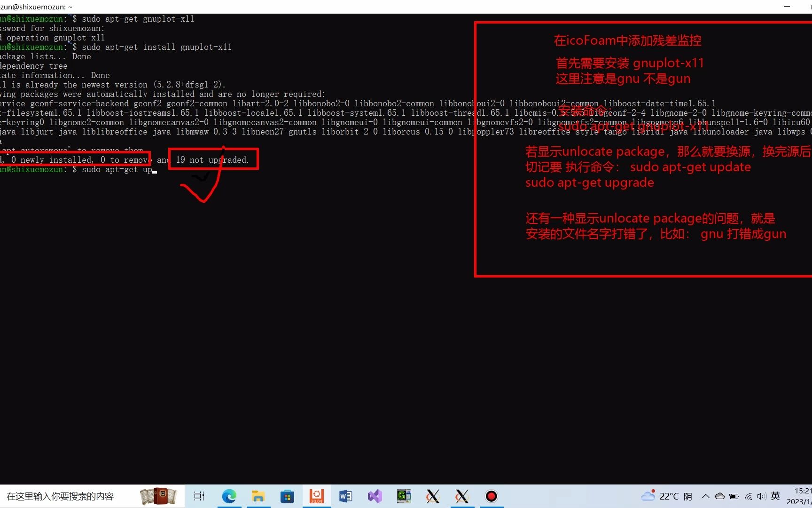
Task: Open Microsoft Store taskbar icon
Action: coord(287,496)
